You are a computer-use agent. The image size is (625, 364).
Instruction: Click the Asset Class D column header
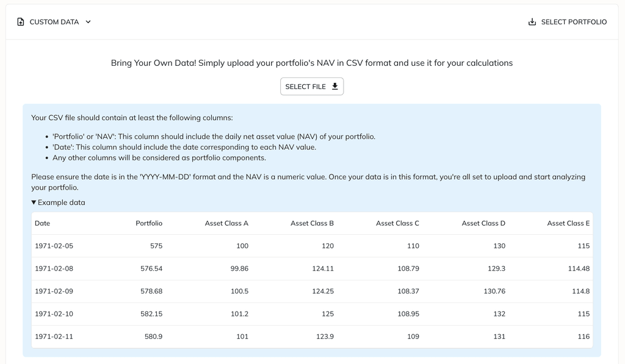point(483,223)
